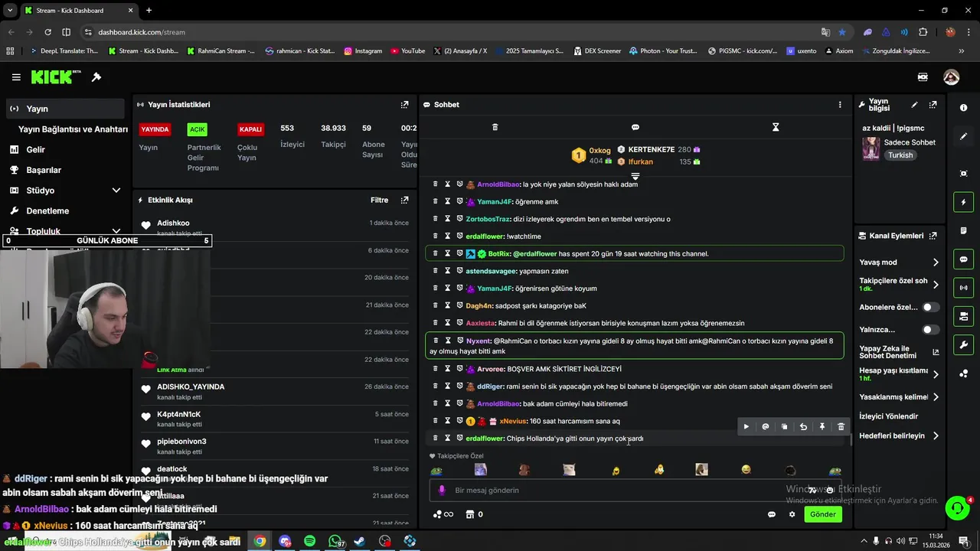
Task: Open Yasaklanmış kelimeler settings arrow
Action: click(936, 397)
